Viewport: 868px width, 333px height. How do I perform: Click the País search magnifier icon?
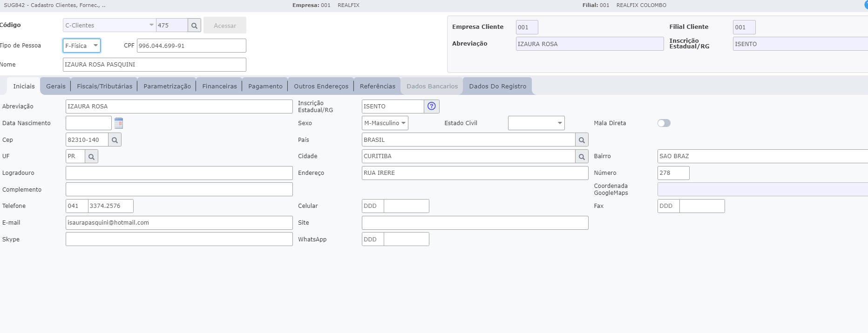click(x=582, y=140)
